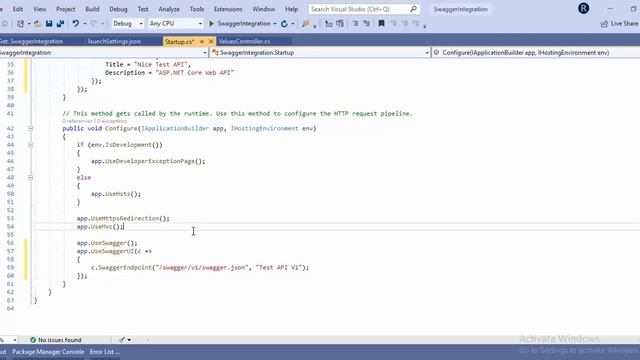The image size is (640, 360).
Task: Switch to the ValuesController.cs tab
Action: 244,42
